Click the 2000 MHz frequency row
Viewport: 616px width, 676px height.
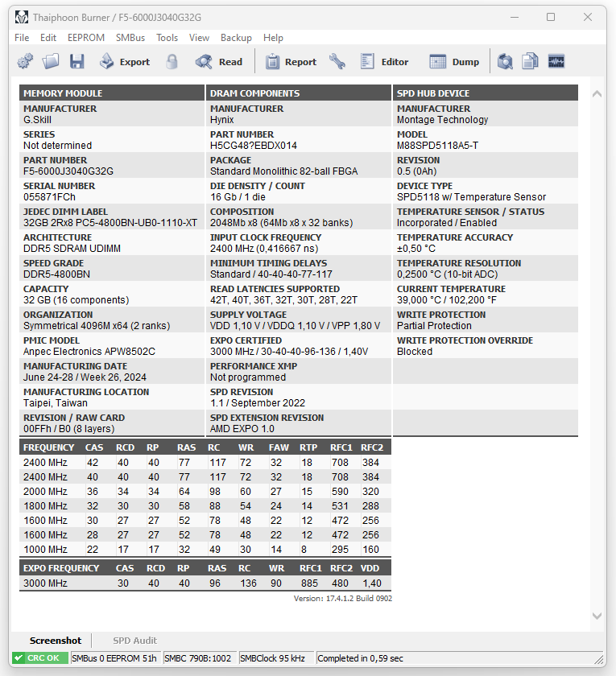pos(205,492)
